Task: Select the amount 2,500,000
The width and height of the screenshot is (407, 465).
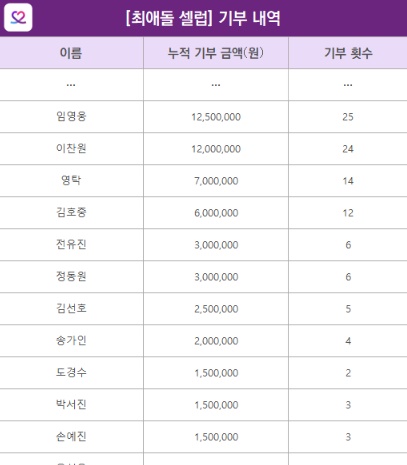Action: click(216, 309)
